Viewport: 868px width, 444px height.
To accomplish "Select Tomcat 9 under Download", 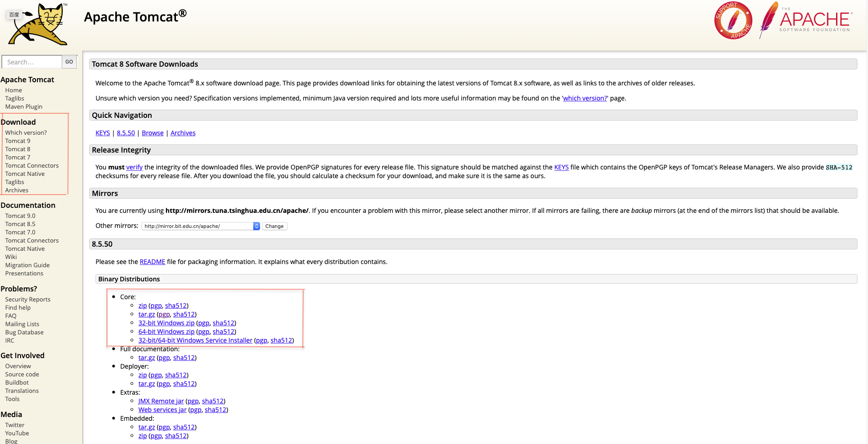I will 18,141.
